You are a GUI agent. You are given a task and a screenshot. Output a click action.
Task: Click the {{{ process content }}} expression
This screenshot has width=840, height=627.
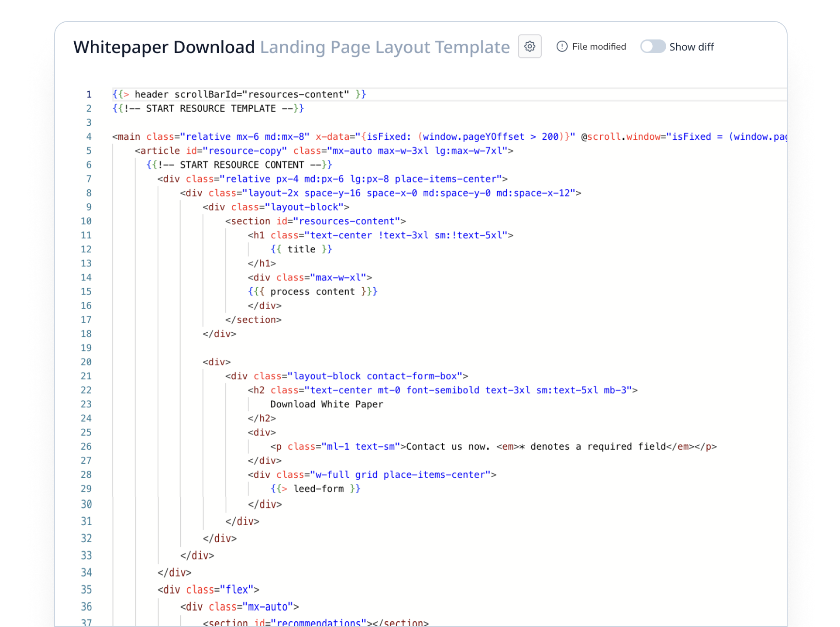tap(313, 291)
